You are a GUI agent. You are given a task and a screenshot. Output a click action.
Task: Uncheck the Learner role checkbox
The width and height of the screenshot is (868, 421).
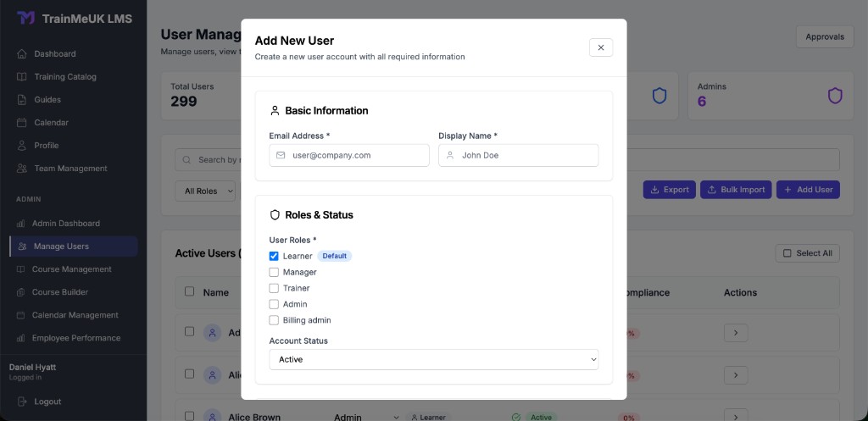[x=274, y=256]
